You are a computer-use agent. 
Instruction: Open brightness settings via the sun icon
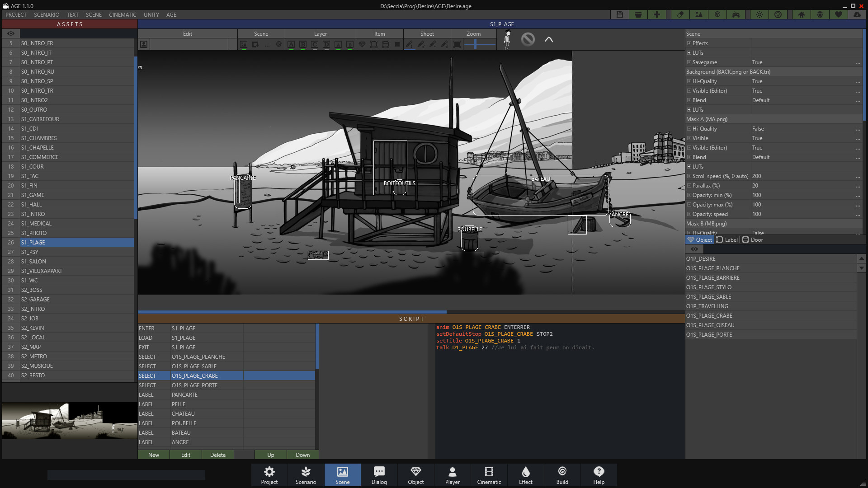759,14
